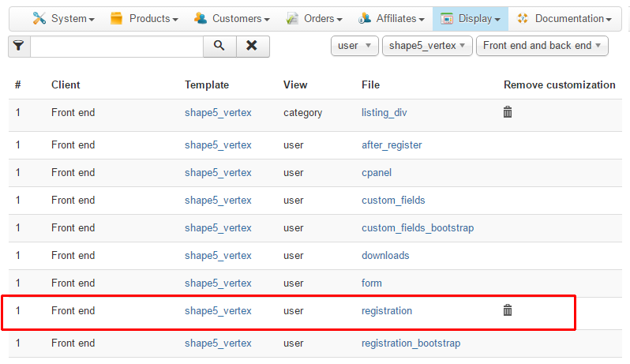Click the 'category' view cell
Screen dimensions: 630x364
(303, 113)
